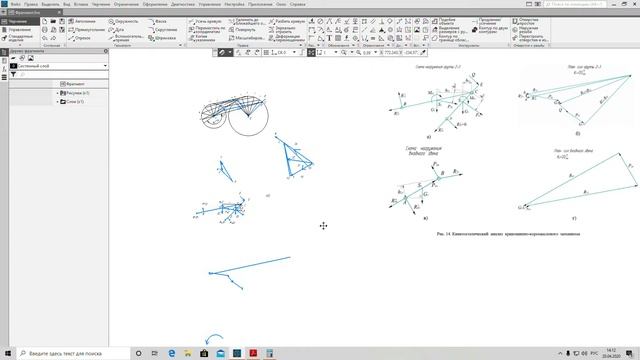Choose Масштабировать scale command
This screenshot has width=640, height=360.
point(247,38)
